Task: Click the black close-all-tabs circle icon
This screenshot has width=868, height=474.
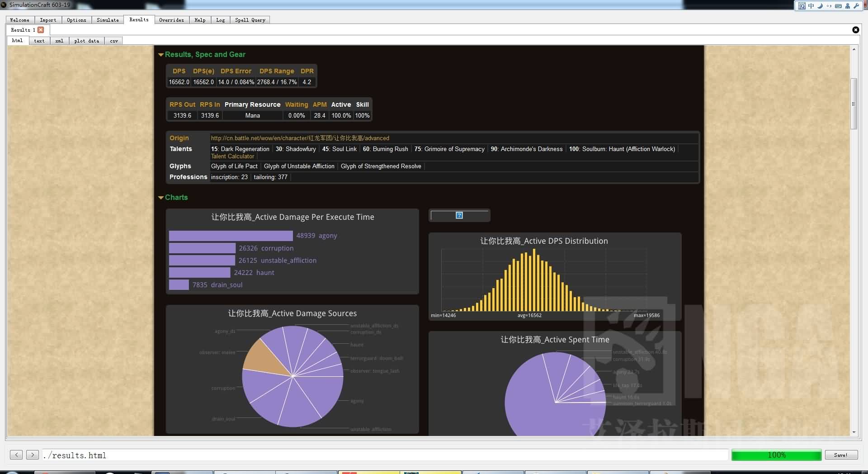Action: tap(855, 30)
